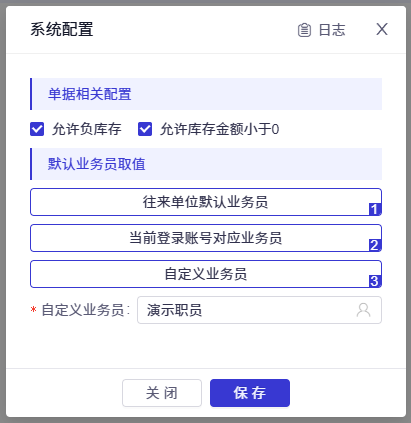This screenshot has height=423, width=411.
Task: Toggle the 允许库存金额小于0 checkbox
Action: (145, 129)
